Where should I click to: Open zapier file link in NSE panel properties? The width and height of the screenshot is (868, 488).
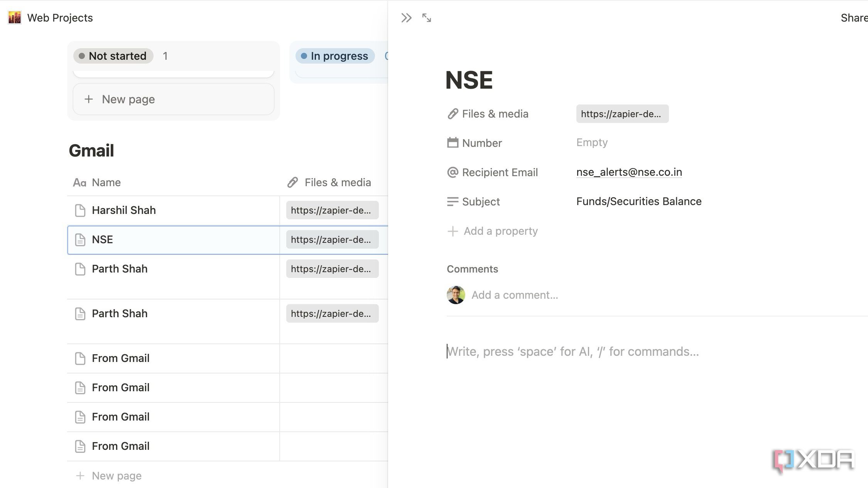coord(622,114)
